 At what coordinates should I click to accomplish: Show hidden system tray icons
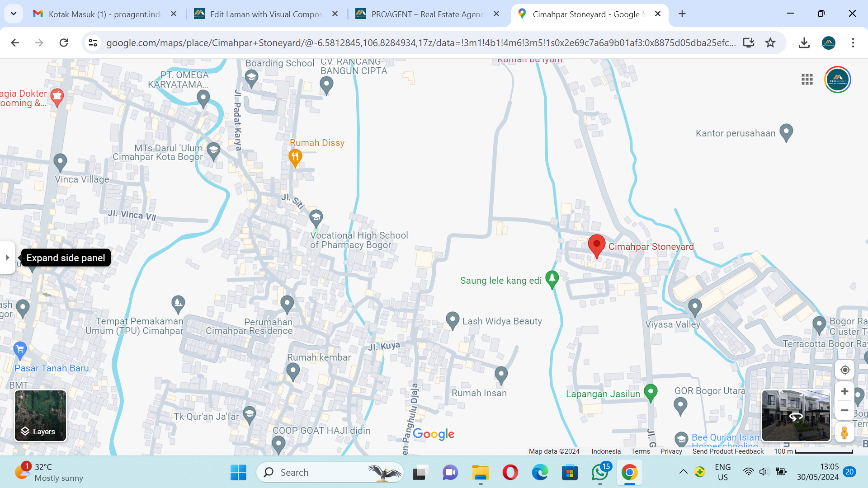[683, 472]
